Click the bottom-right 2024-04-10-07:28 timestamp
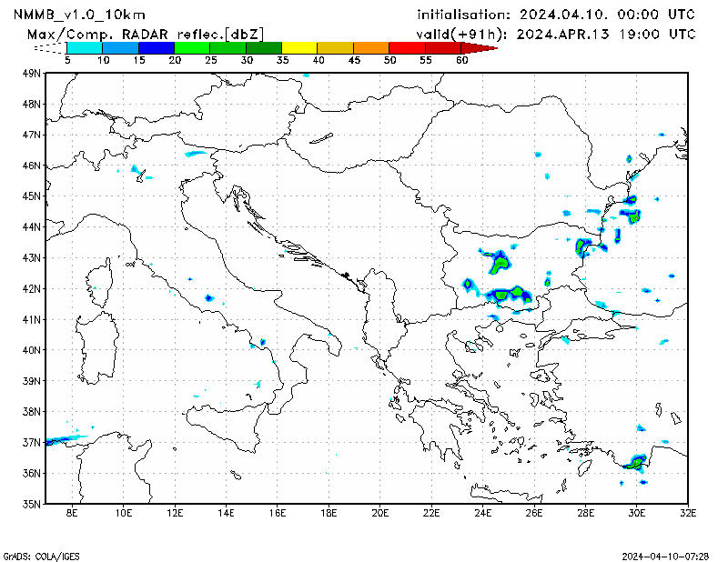The image size is (728, 562). pyautogui.click(x=665, y=554)
